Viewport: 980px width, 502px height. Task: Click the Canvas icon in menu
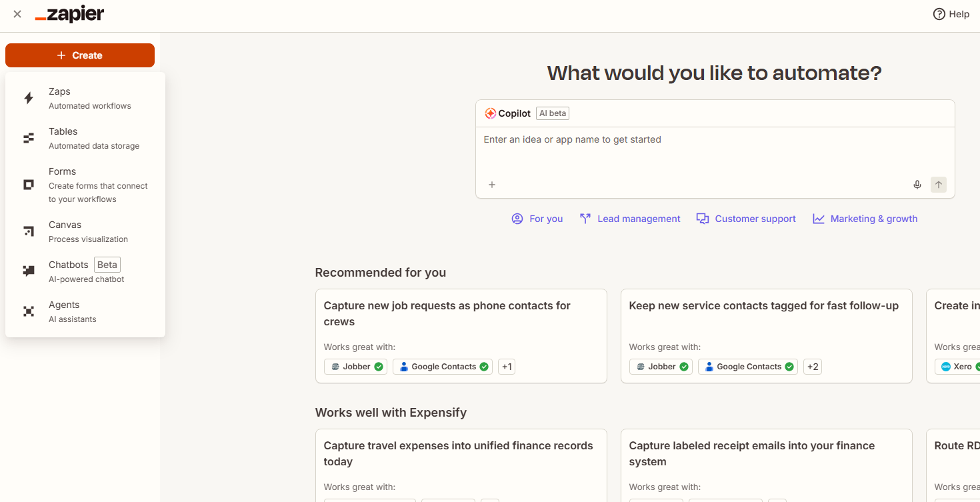29,231
